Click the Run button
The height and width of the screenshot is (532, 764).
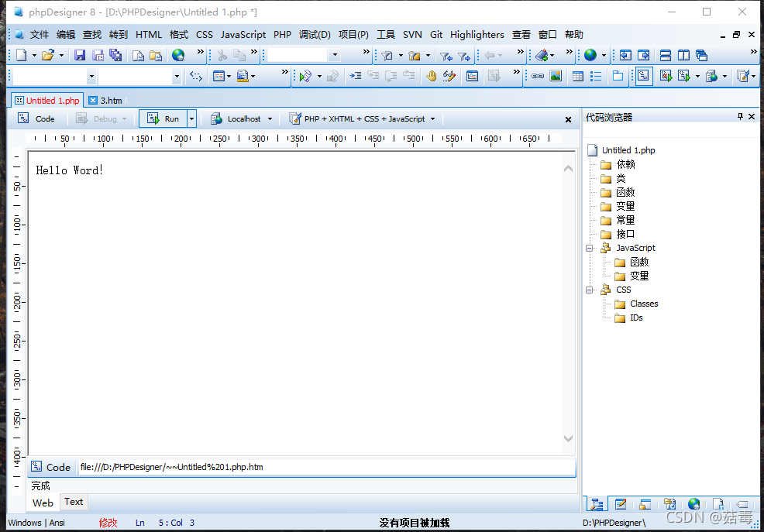click(163, 118)
